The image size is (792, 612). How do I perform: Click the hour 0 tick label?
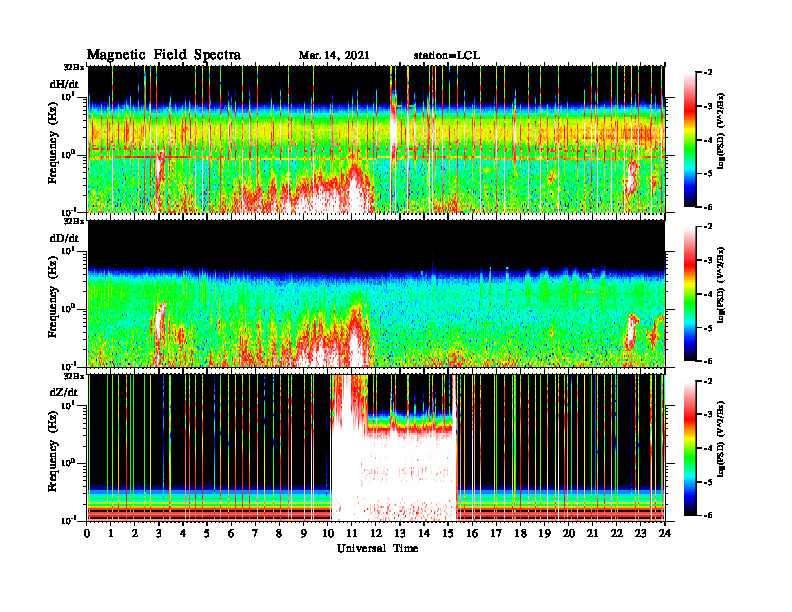pos(87,533)
